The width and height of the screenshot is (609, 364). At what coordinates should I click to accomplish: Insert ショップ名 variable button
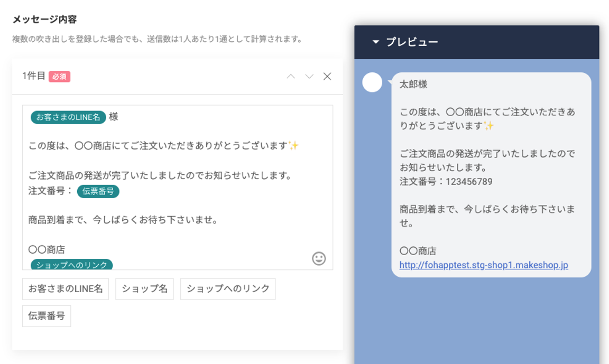point(144,288)
